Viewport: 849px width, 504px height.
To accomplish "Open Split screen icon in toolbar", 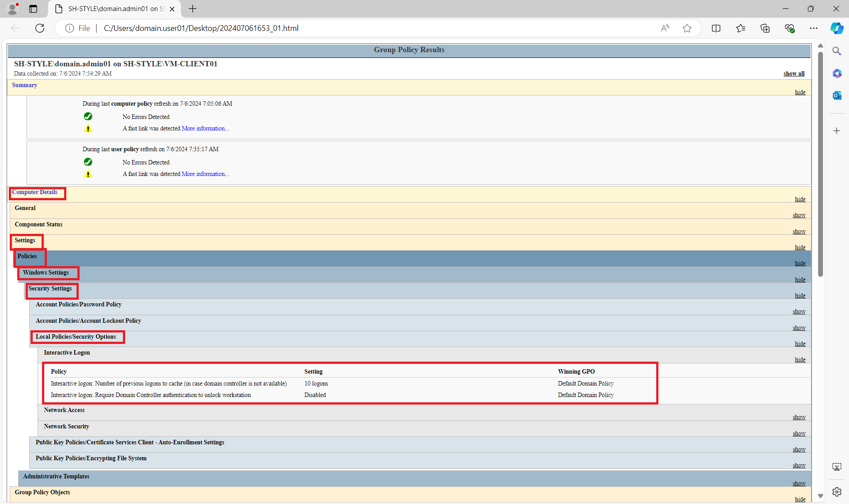I will pos(716,28).
